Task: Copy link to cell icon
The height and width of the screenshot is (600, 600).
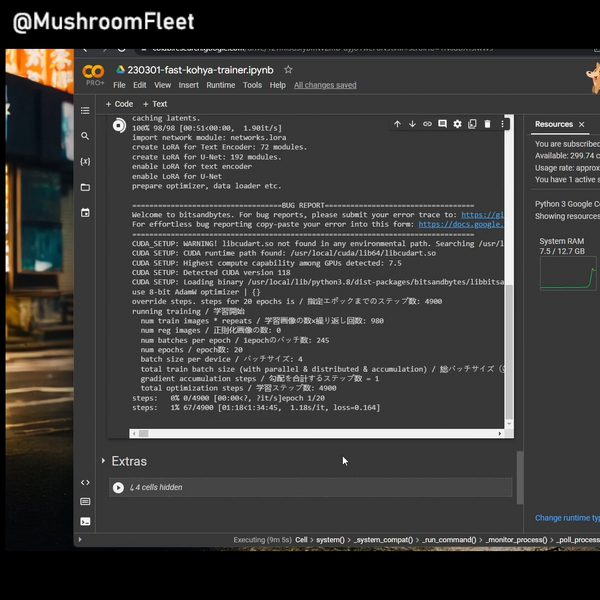Action: [427, 124]
